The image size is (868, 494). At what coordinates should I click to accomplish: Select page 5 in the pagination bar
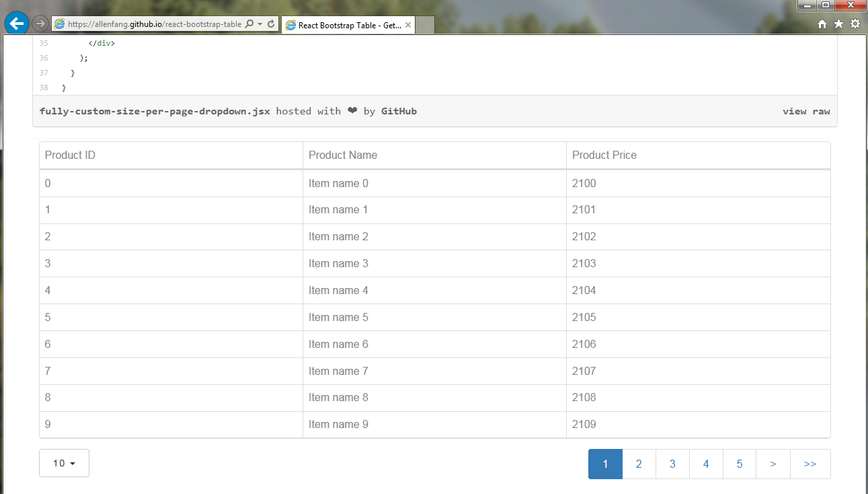(740, 464)
